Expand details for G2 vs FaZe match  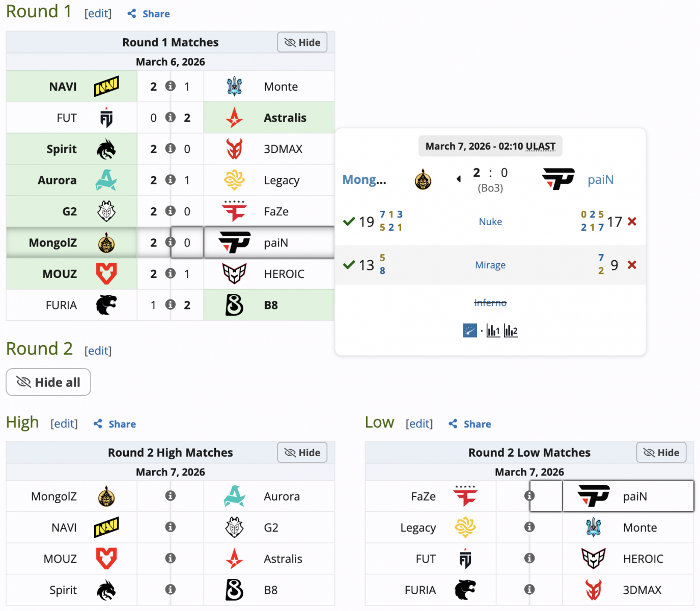pos(171,211)
